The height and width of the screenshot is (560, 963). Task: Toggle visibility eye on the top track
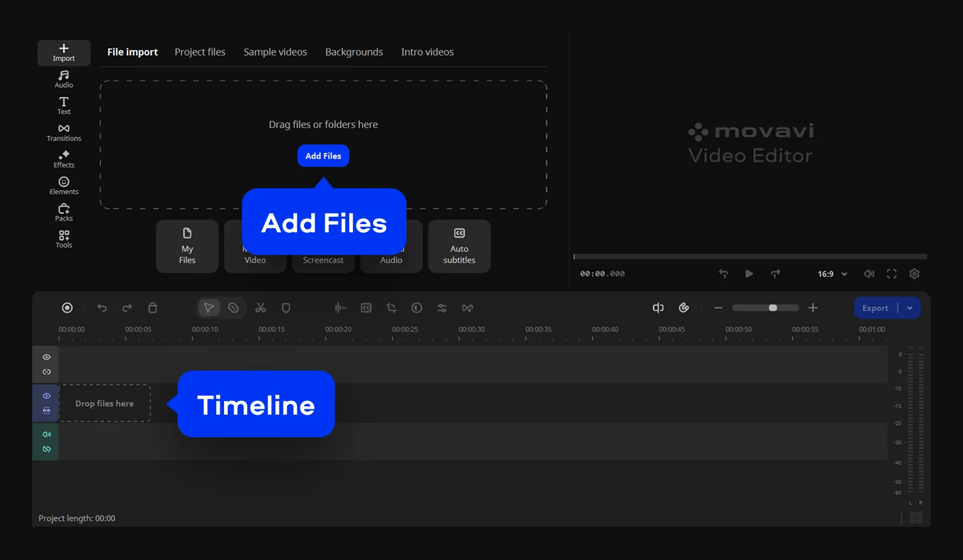[x=46, y=357]
